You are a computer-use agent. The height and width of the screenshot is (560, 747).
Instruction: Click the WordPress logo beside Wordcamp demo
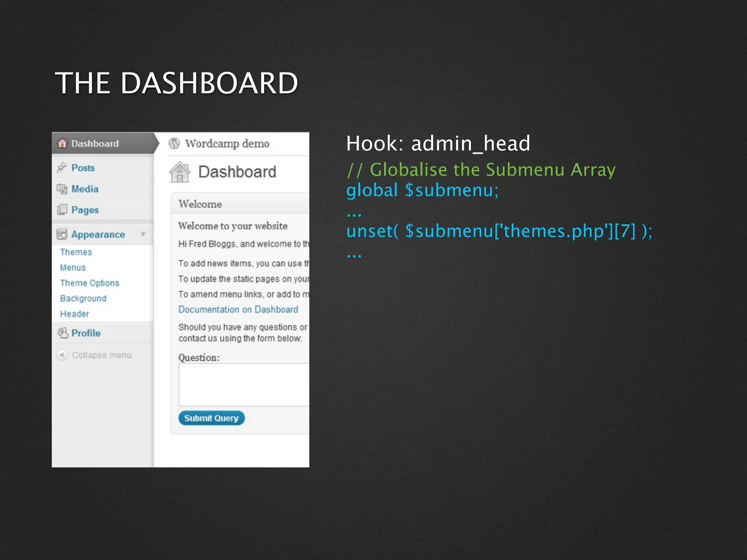pos(174,143)
